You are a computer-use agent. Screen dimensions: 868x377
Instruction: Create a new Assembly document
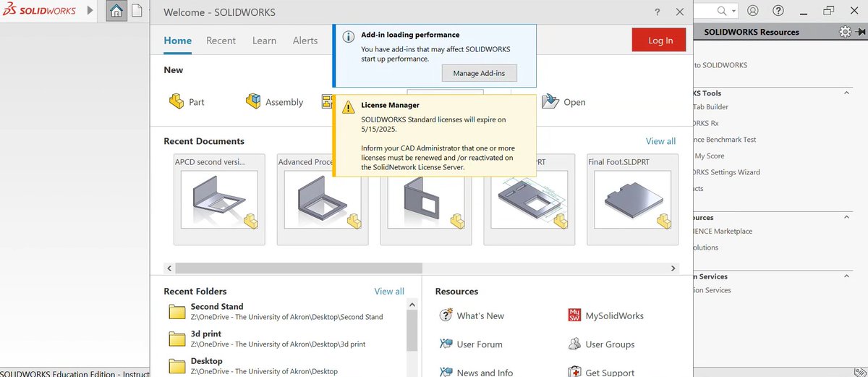click(x=274, y=102)
